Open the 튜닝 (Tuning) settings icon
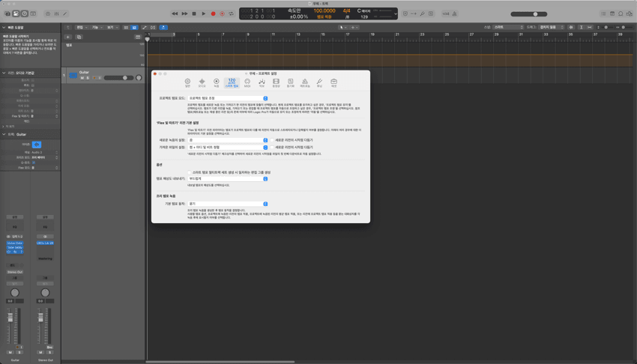The image size is (637, 364). pyautogui.click(x=319, y=82)
